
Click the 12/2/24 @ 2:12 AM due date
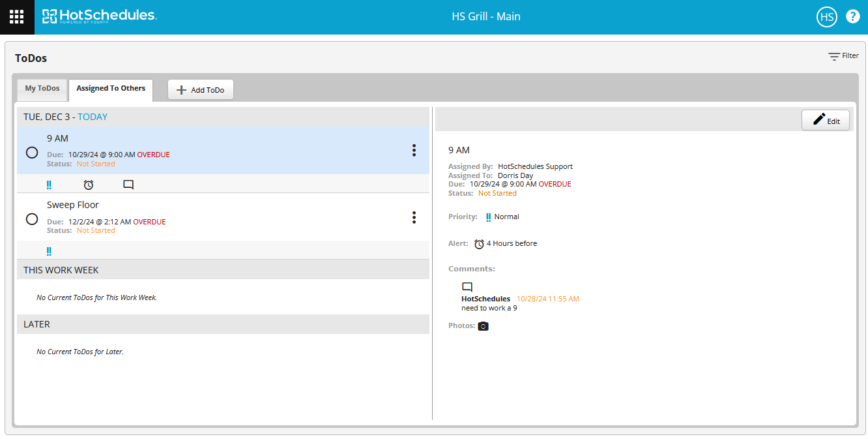[100, 222]
